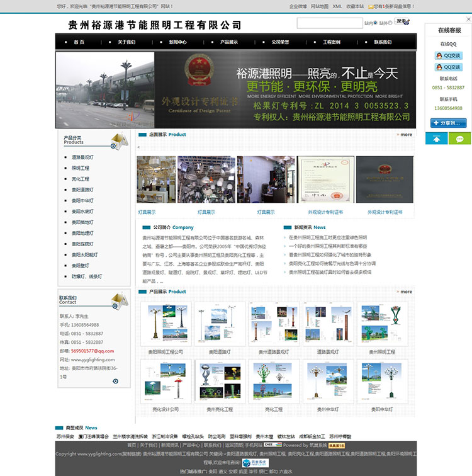Image resolution: width=472 pixels, height=476 pixels.
Task: Click the 搜索 search button icon
Action: point(403,22)
